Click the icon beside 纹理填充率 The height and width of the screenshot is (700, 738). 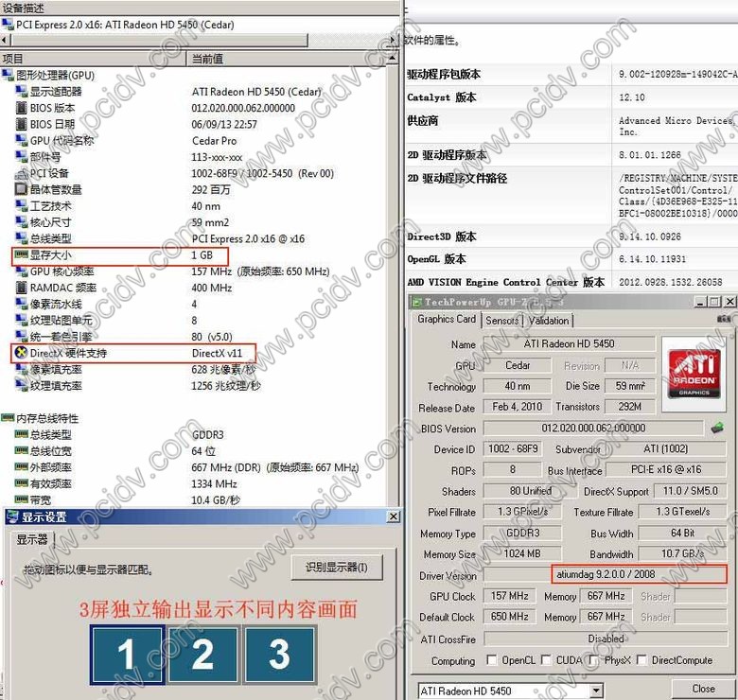pos(21,385)
